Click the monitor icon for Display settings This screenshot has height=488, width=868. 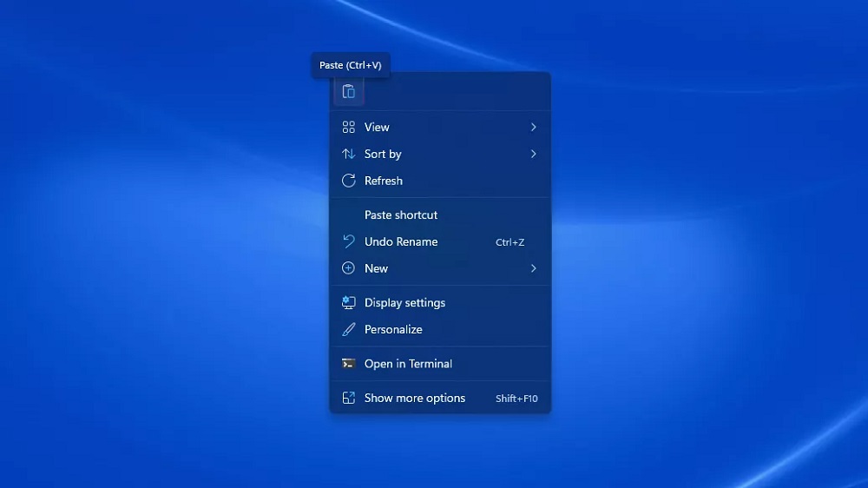348,303
